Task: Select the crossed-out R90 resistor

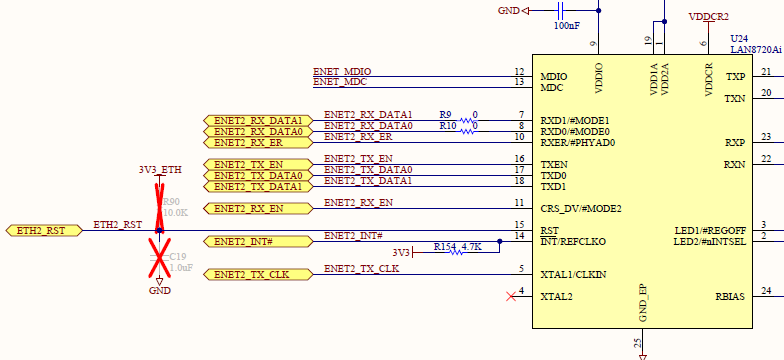Action: click(x=160, y=204)
